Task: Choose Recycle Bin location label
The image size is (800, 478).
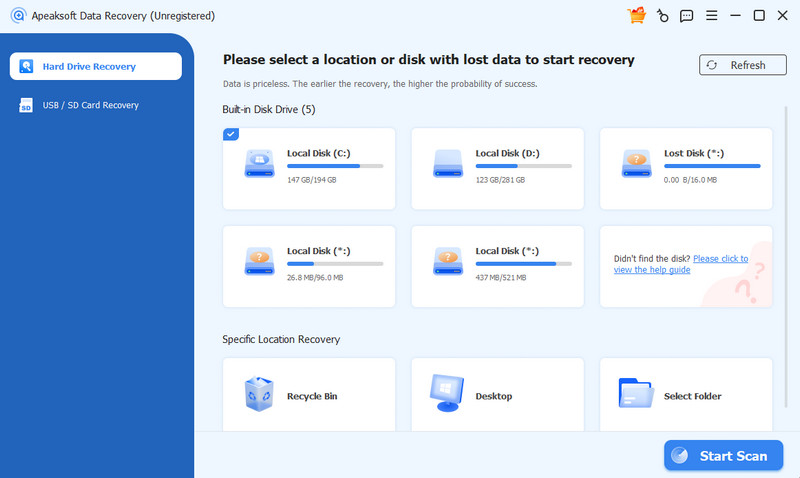Action: 312,396
